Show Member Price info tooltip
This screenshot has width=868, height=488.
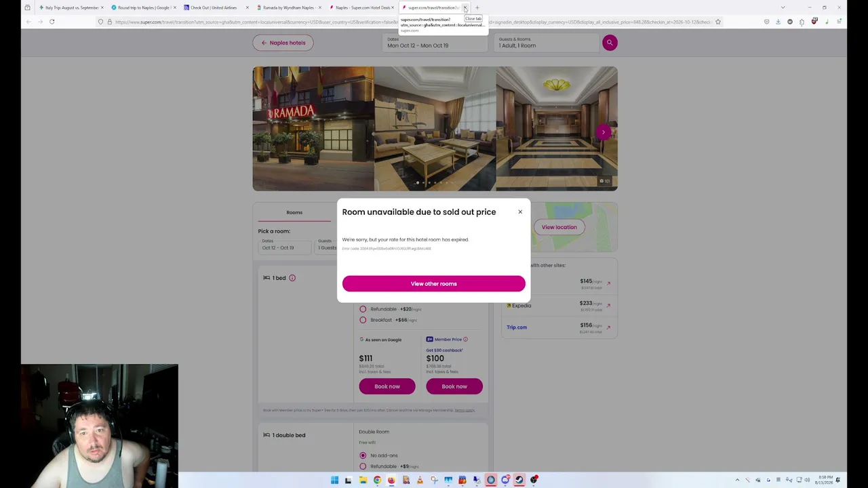click(x=465, y=340)
